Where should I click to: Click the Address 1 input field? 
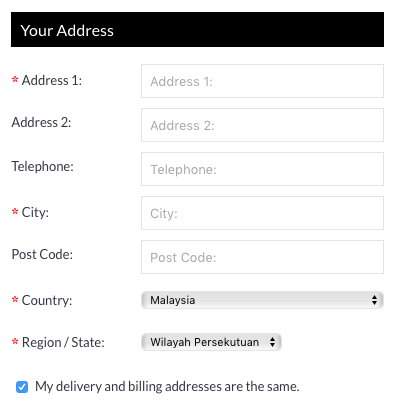262,81
